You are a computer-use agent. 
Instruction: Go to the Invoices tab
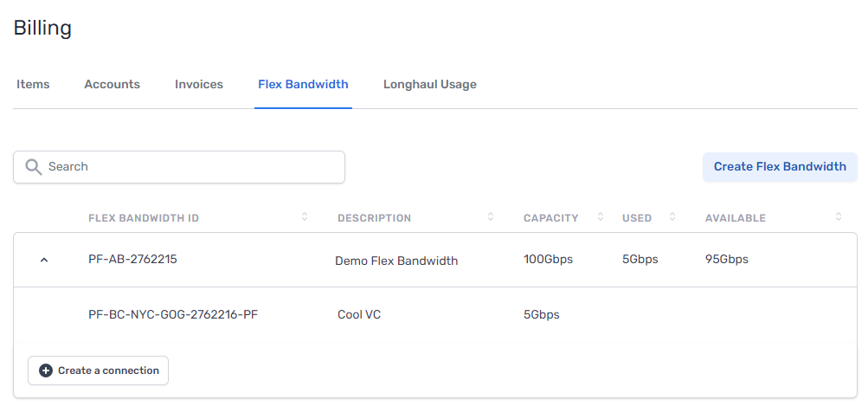pyautogui.click(x=199, y=85)
